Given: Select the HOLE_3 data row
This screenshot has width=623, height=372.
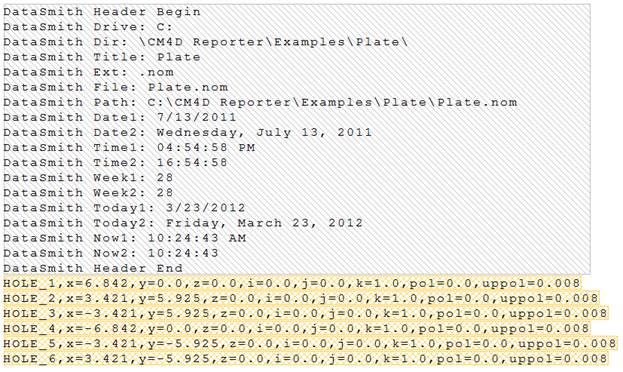Looking at the screenshot, I should pyautogui.click(x=306, y=314).
